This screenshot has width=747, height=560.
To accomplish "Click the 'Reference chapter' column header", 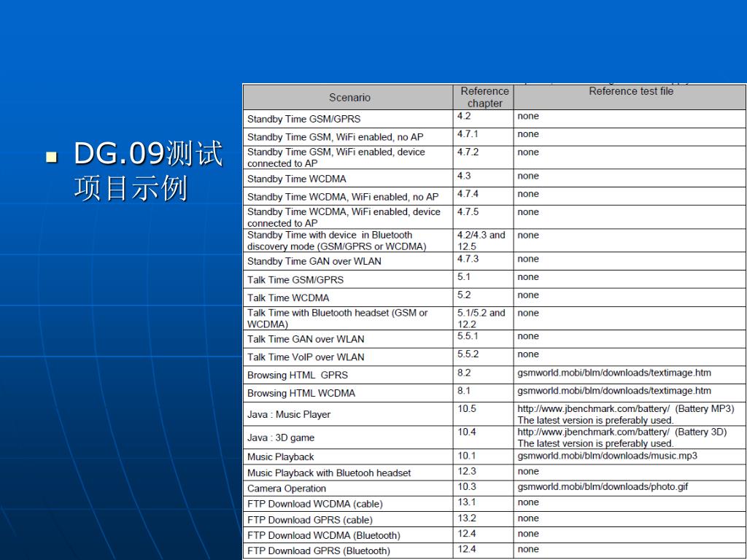I will [484, 97].
